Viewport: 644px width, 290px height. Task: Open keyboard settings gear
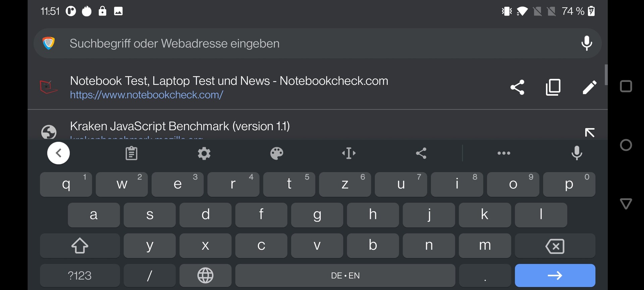click(x=204, y=153)
